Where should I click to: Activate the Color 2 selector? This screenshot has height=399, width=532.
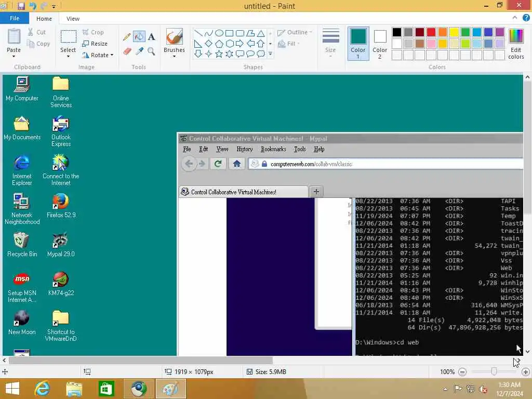click(380, 44)
